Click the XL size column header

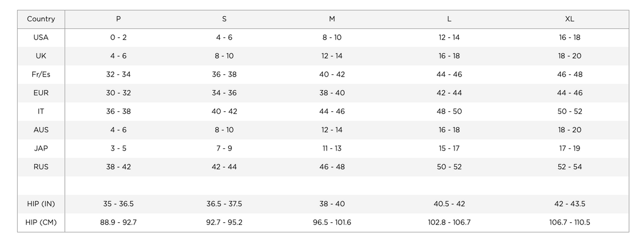click(x=569, y=19)
